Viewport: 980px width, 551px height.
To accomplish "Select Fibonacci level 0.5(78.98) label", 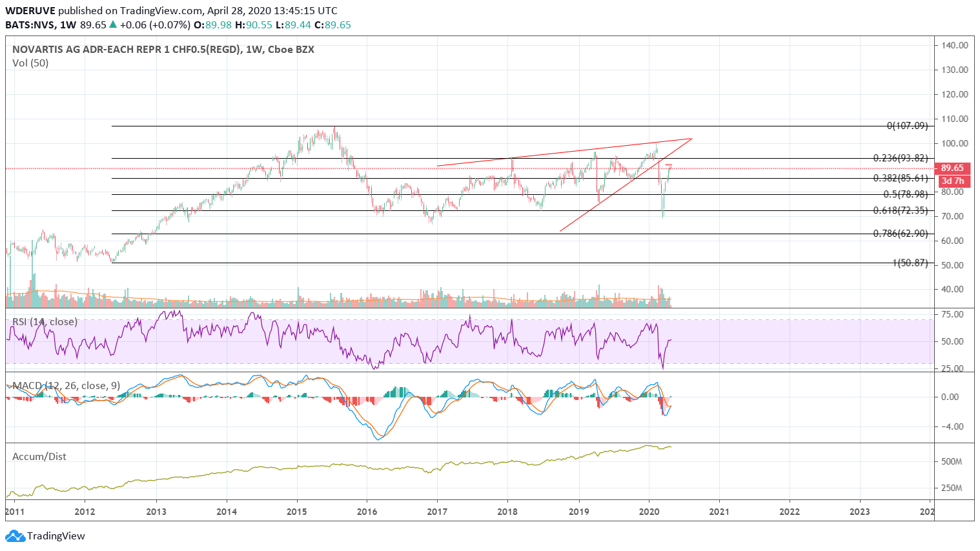I will click(905, 194).
